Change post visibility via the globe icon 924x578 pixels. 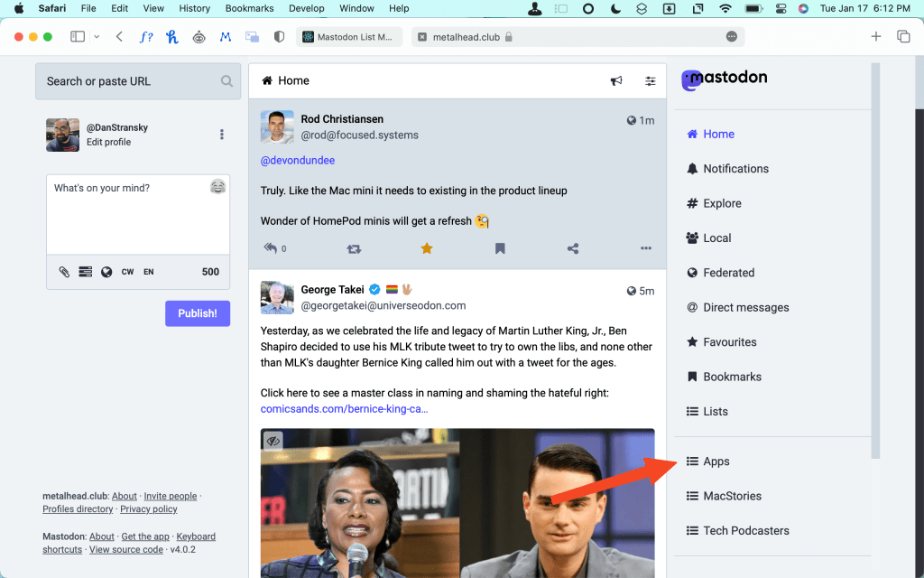106,271
